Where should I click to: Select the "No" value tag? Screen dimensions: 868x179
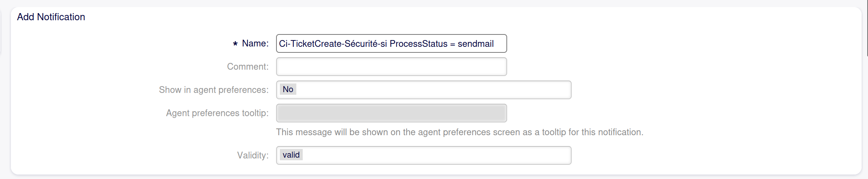tap(288, 89)
